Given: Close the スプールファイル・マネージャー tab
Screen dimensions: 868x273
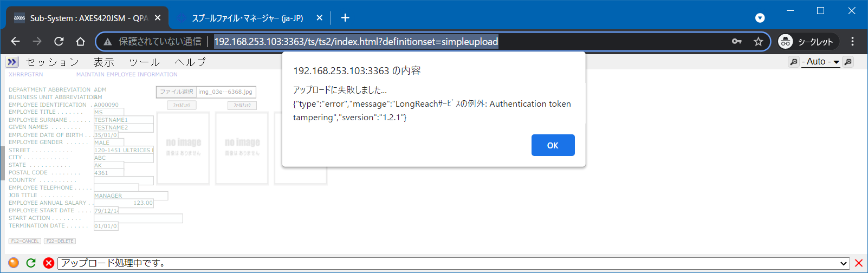Looking at the screenshot, I should point(320,18).
